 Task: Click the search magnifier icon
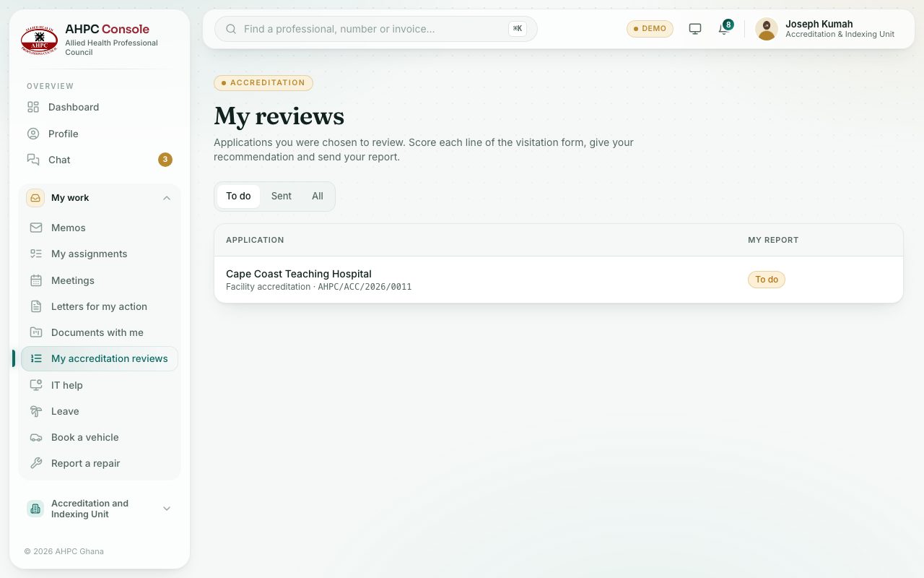coord(232,29)
